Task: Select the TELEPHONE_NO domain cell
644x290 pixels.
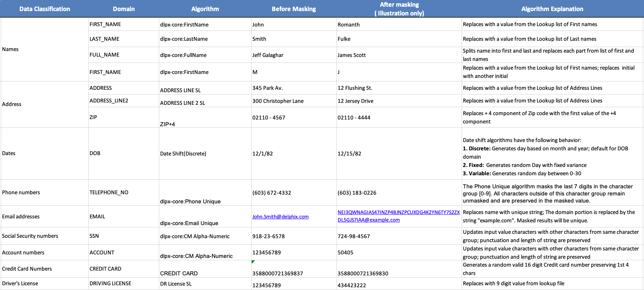Action: pos(109,192)
